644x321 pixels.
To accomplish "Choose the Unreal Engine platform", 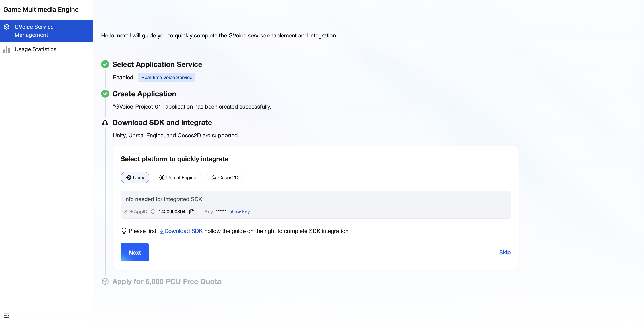I will click(178, 177).
